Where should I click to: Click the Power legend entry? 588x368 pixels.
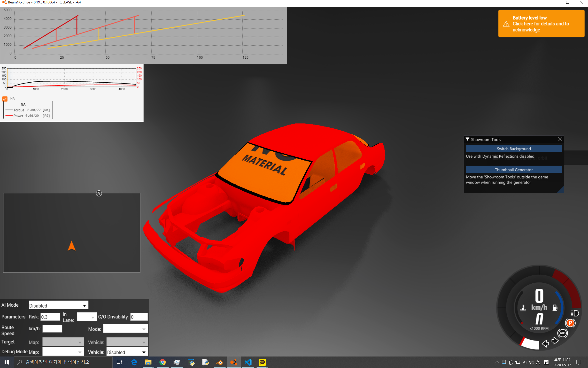coord(28,116)
